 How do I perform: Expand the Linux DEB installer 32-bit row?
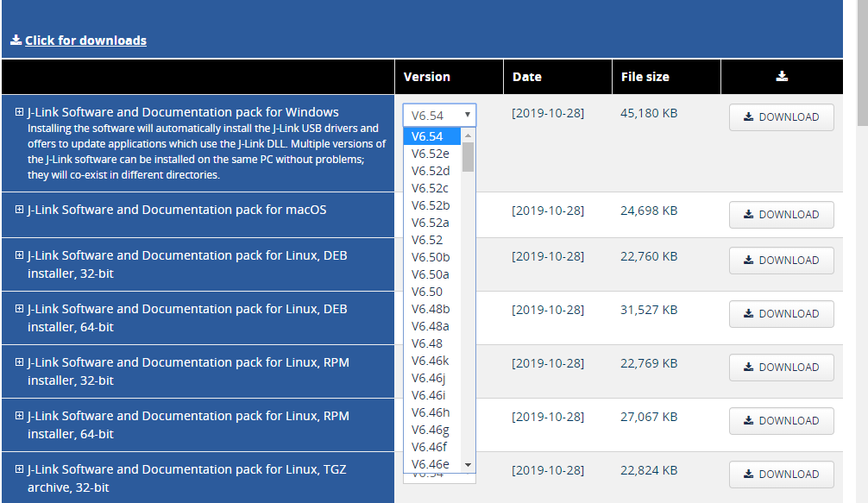click(x=19, y=255)
